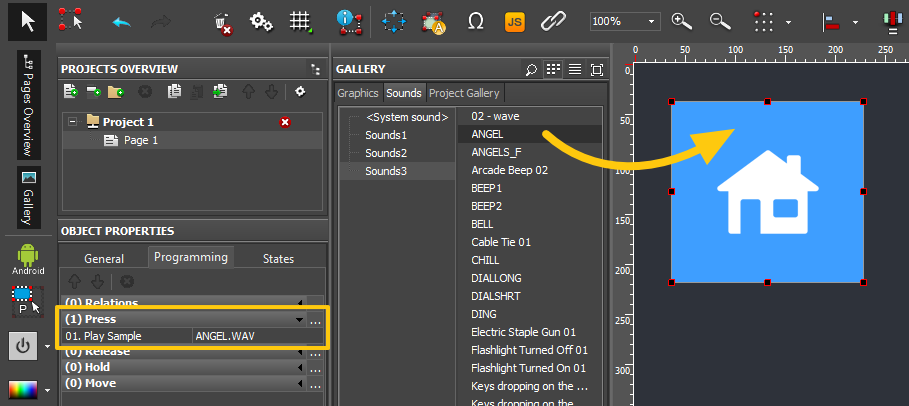Open the Omega special characters tool
Image resolution: width=909 pixels, height=406 pixels.
click(x=475, y=22)
